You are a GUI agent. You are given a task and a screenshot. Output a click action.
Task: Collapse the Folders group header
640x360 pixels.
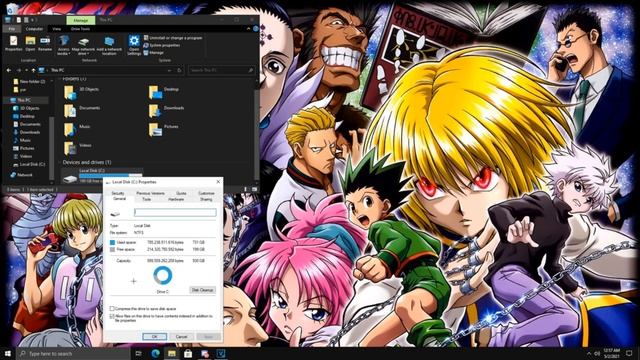point(60,79)
